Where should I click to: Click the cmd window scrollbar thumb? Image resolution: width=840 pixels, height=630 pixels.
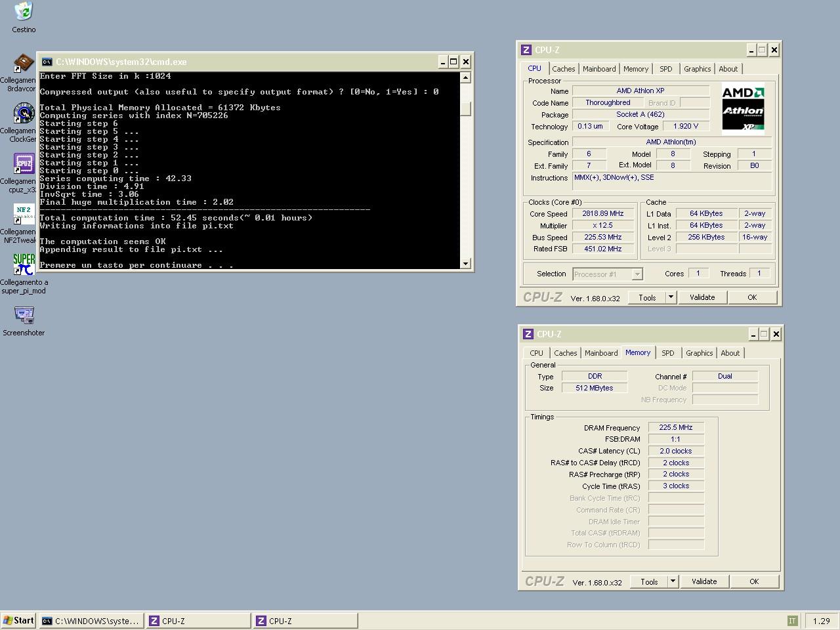[x=466, y=109]
